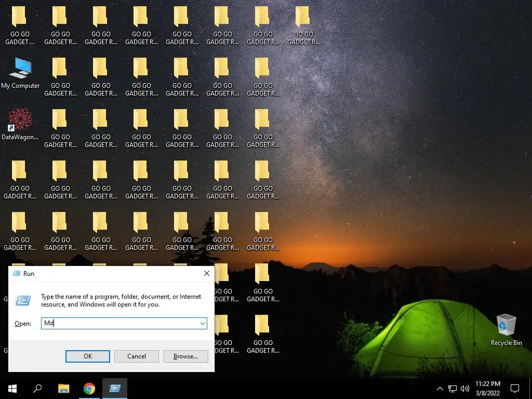This screenshot has width=532, height=399.
Task: Click the 'Open:' label
Action: [23, 324]
